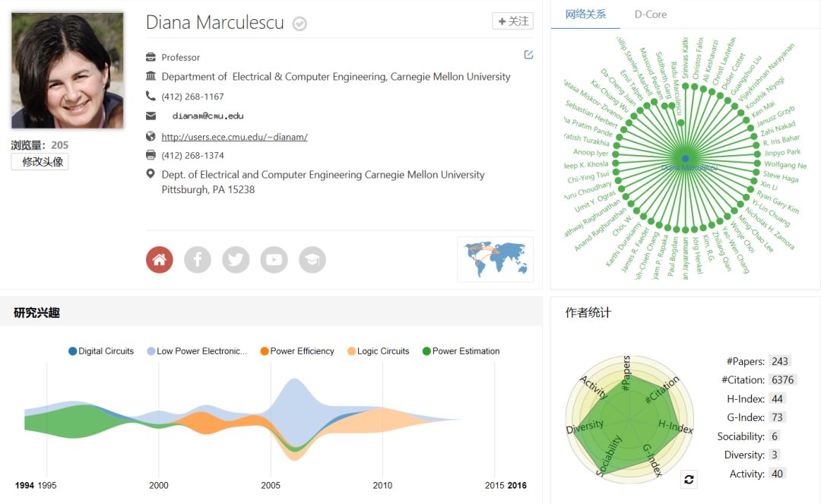Viewport: 821px width, 504px height.
Task: Click the 修改头像 change avatar button
Action: [40, 162]
